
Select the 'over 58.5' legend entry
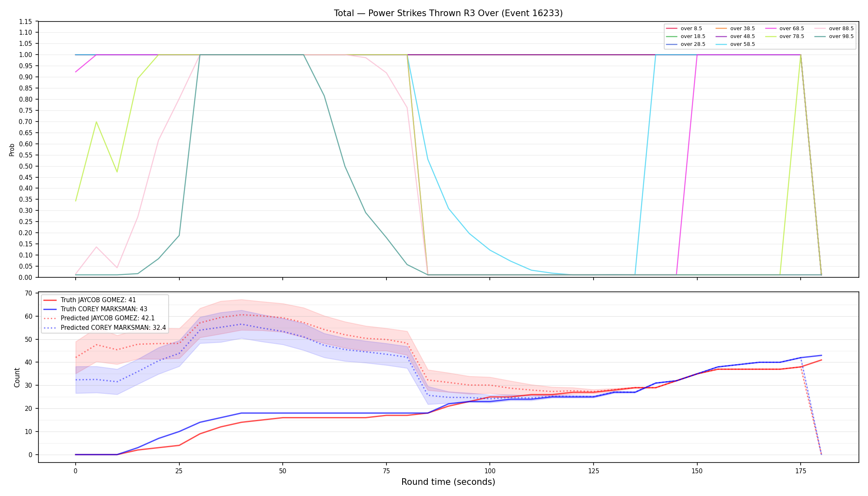(x=735, y=44)
